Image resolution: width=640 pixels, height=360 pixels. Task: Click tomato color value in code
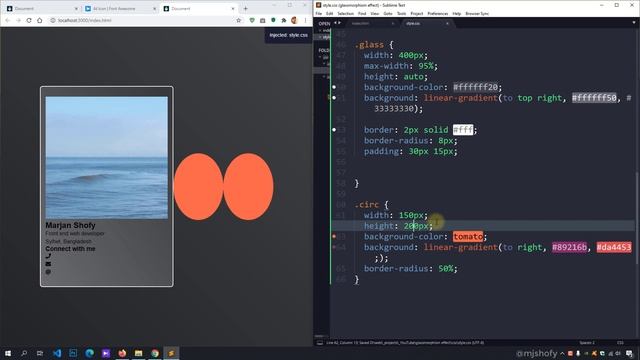click(468, 236)
